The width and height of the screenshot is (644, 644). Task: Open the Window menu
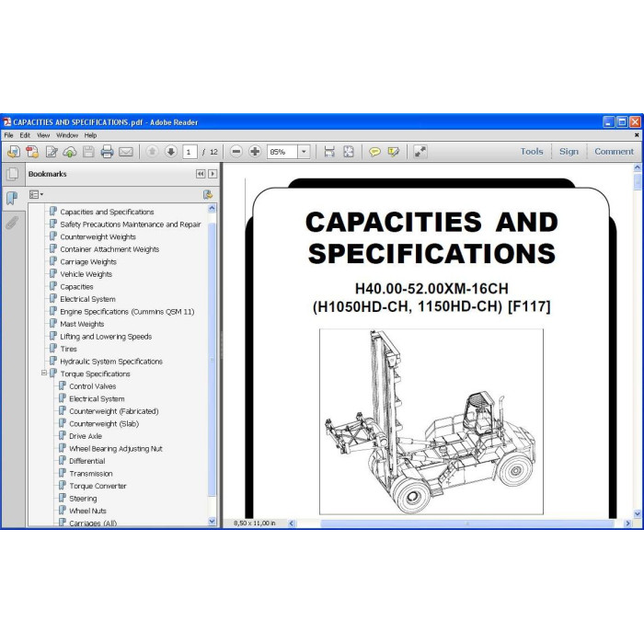67,135
